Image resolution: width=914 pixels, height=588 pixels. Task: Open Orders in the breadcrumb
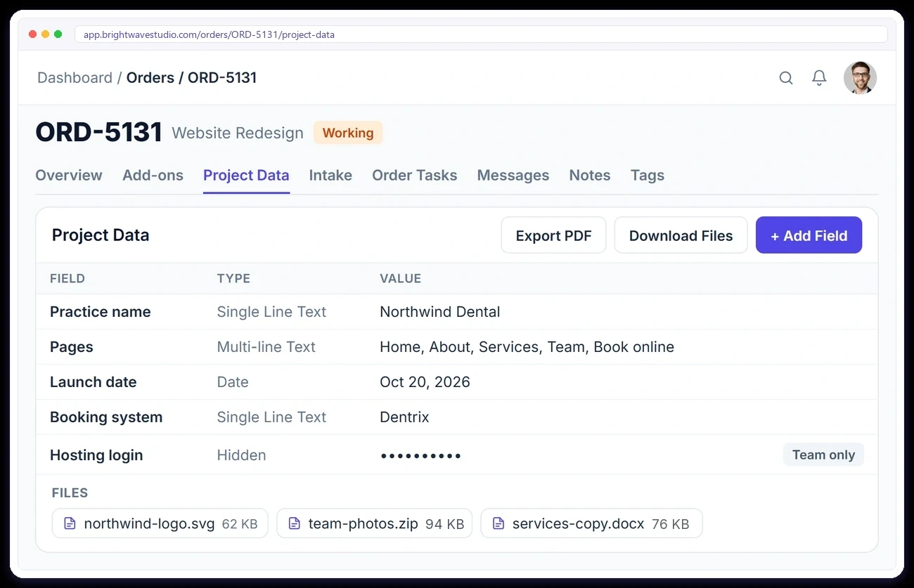(x=150, y=78)
